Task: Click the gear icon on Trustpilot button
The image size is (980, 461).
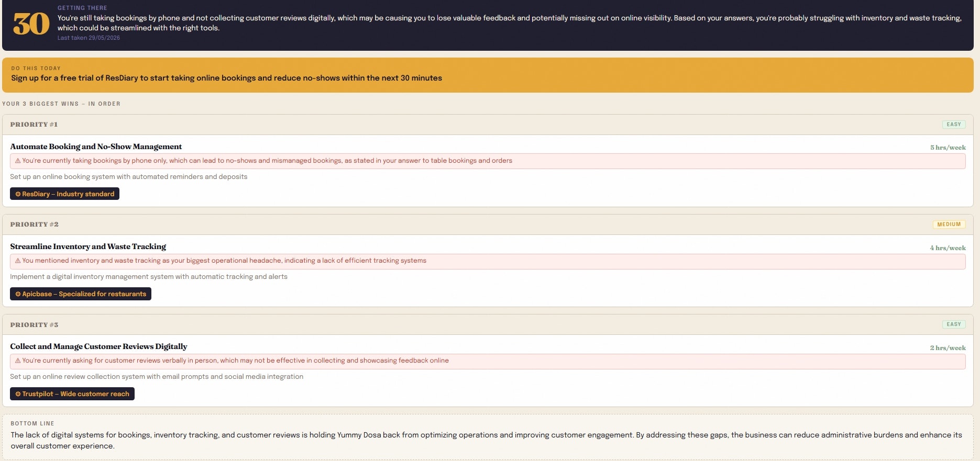Action: (x=18, y=394)
